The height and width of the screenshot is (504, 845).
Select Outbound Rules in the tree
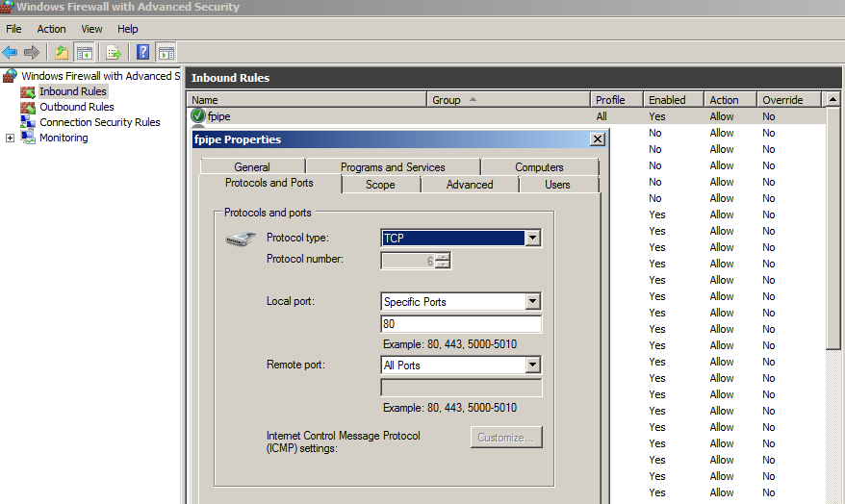77,107
